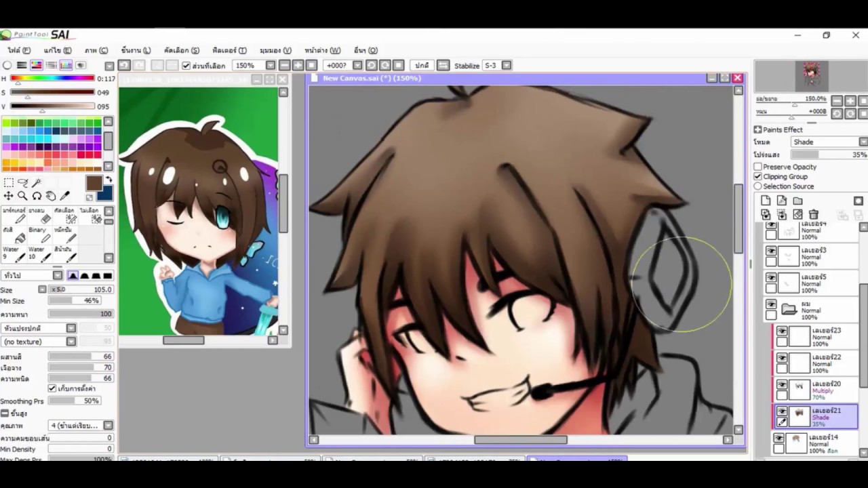Select the hand pan tool
This screenshot has width=868, height=488.
51,196
